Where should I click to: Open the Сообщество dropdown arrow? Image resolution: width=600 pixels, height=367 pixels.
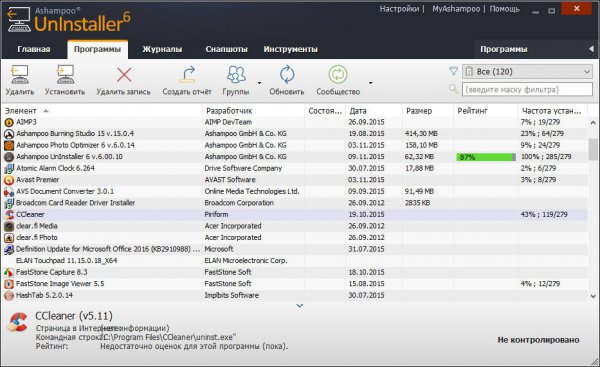coord(370,83)
